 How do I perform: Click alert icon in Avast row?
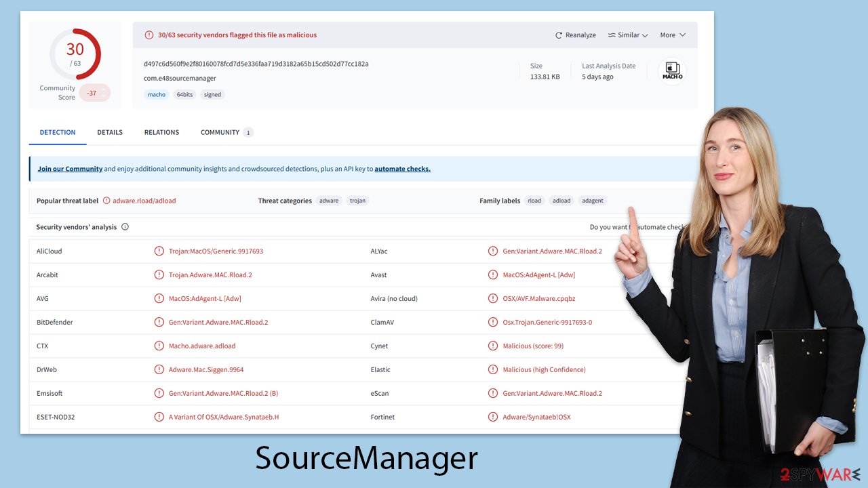493,274
